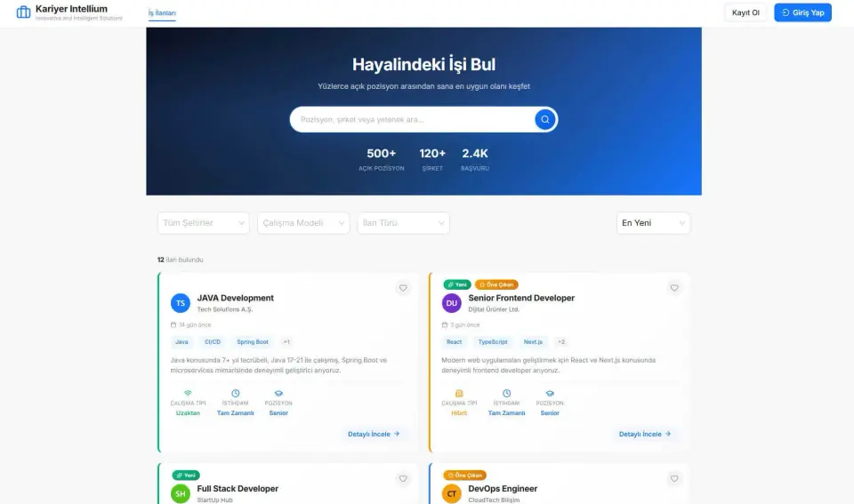Open the Full Stack Developer job title
This screenshot has width=854, height=504.
click(238, 488)
